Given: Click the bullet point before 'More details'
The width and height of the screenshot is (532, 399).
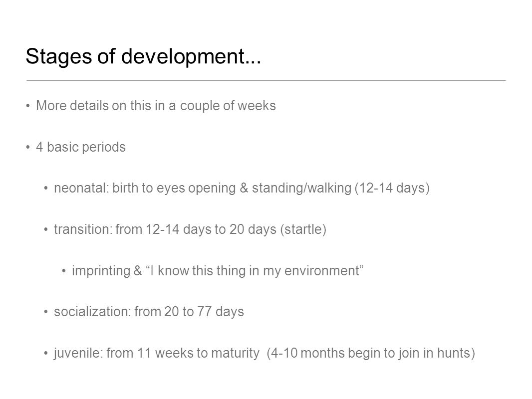Looking at the screenshot, I should [28, 106].
